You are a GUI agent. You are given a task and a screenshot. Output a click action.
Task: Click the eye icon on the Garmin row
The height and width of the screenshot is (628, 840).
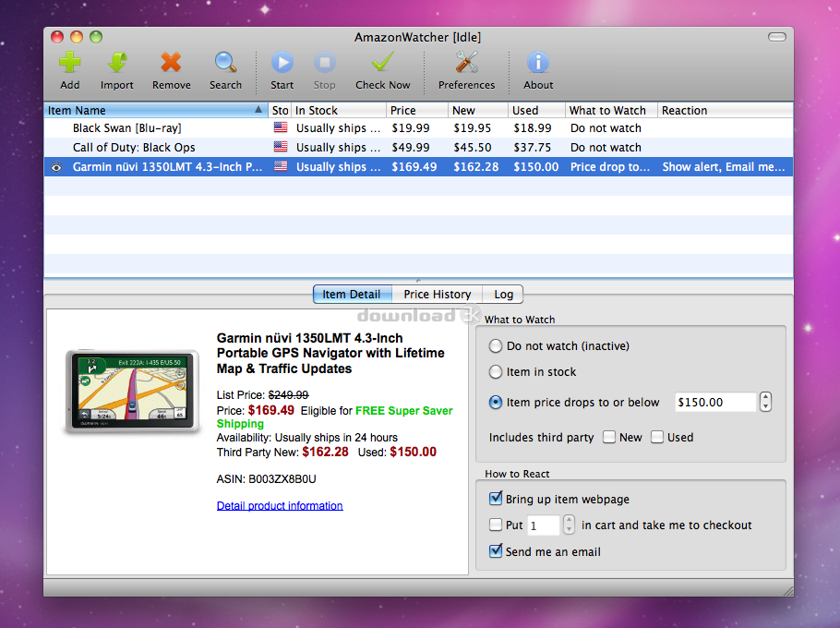[56, 167]
